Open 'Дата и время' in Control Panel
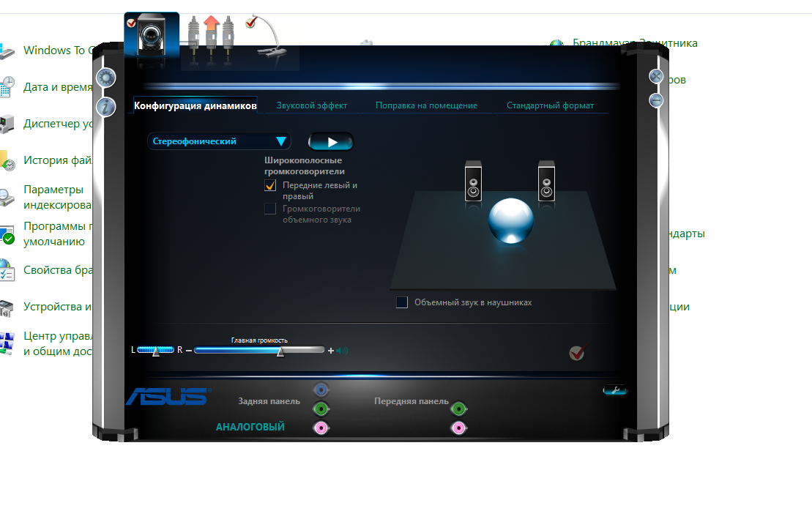812x511 pixels. coord(58,87)
